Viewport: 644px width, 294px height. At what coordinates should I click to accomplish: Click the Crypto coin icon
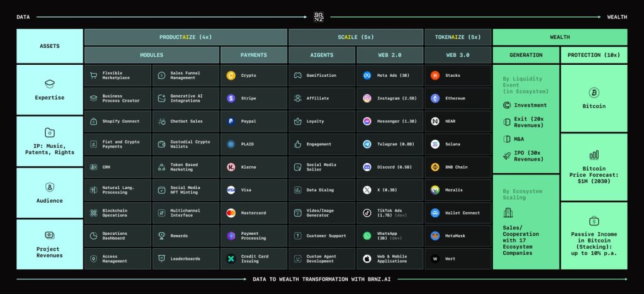point(231,76)
